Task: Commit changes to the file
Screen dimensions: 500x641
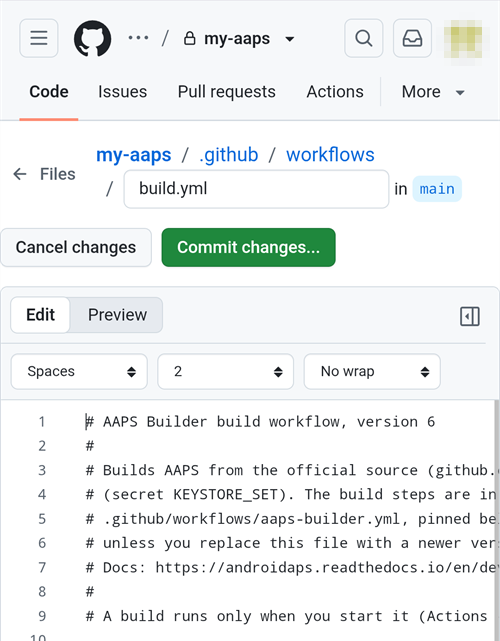Action: (249, 247)
